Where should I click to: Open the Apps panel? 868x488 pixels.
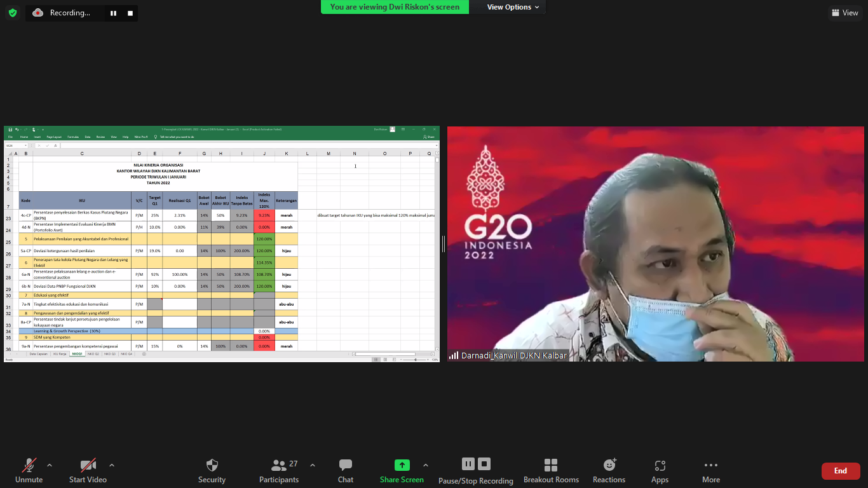(660, 465)
